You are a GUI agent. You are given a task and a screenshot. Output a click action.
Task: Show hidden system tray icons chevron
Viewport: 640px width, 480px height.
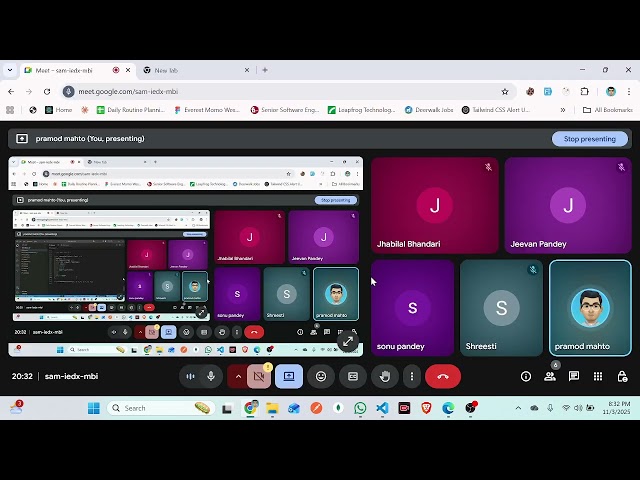518,408
